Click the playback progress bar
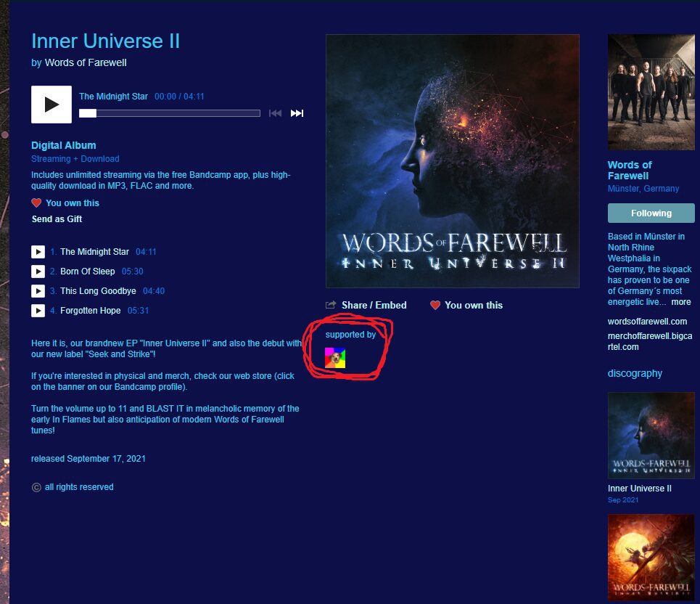 pos(170,113)
